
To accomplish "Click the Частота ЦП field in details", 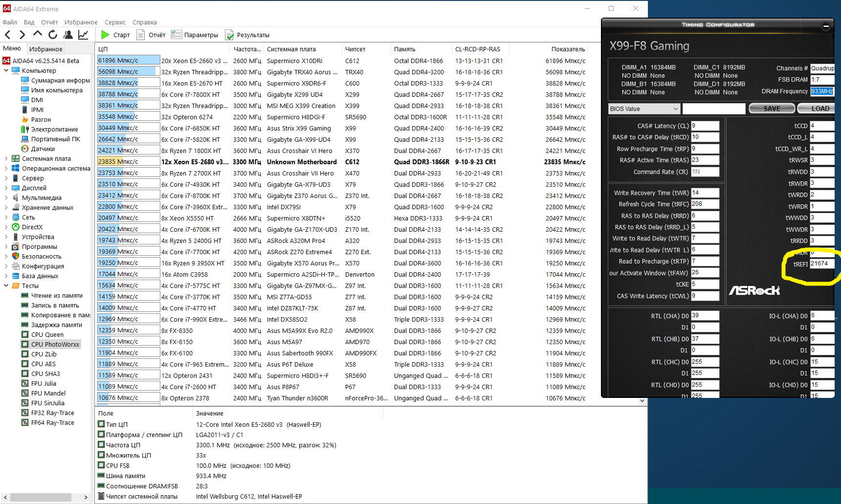I will point(123,445).
